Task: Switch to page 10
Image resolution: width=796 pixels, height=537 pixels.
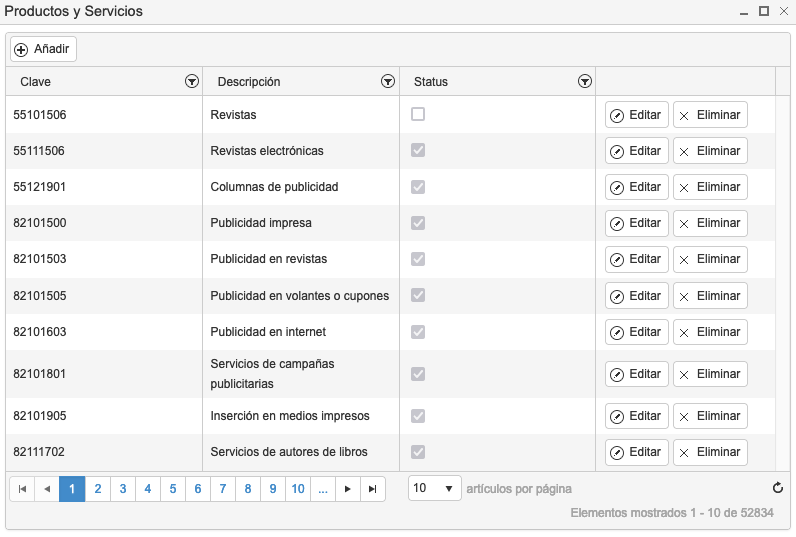Action: point(298,489)
